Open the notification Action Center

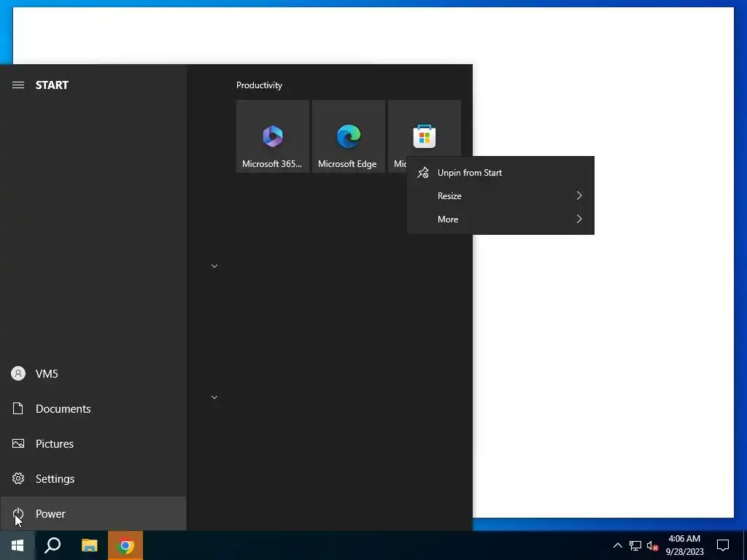pos(723,545)
